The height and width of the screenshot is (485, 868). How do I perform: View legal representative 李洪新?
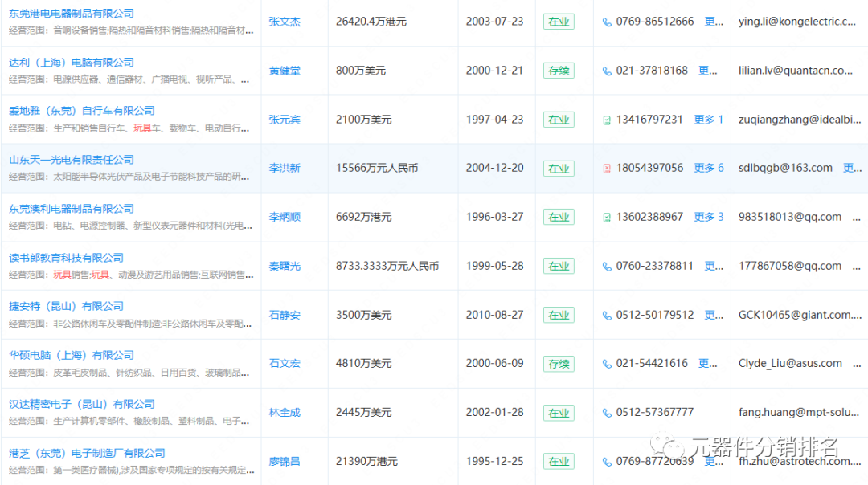pyautogui.click(x=285, y=168)
